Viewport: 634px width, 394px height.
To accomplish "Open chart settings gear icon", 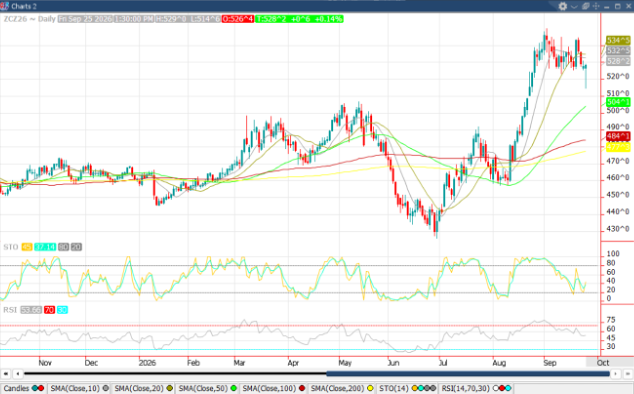I will pos(563,6).
